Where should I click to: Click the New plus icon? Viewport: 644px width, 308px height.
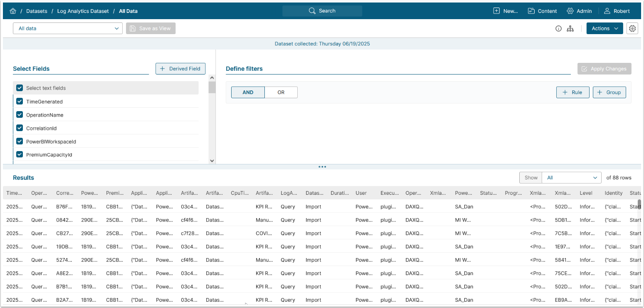point(496,11)
